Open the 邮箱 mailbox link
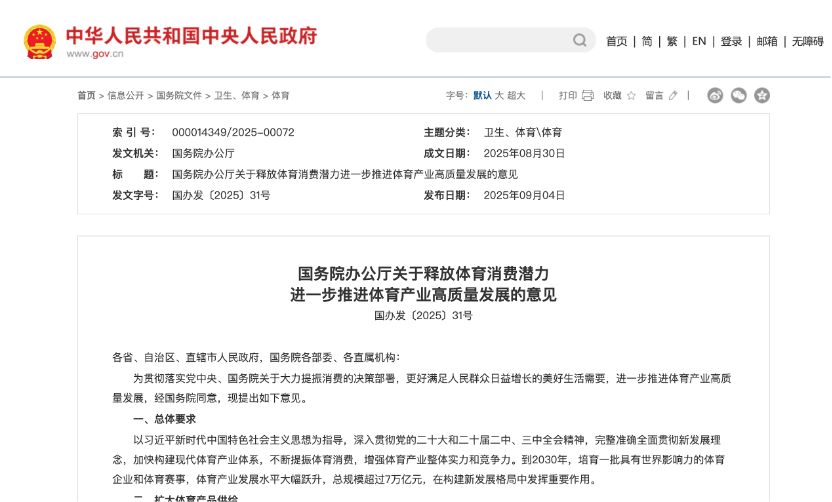 point(767,41)
